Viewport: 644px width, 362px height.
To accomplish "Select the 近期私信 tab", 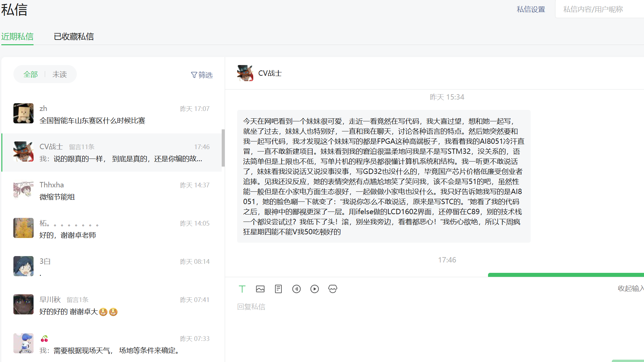I will click(17, 37).
